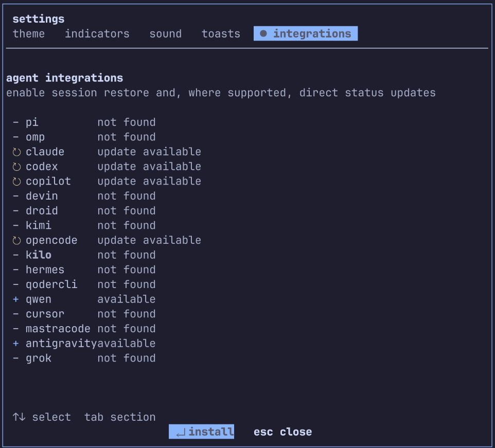Choose the claude integration name

tap(45, 152)
